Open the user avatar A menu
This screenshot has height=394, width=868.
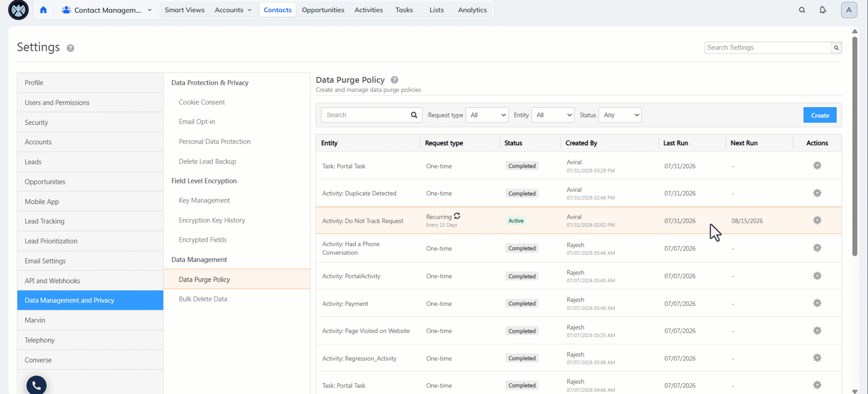849,10
